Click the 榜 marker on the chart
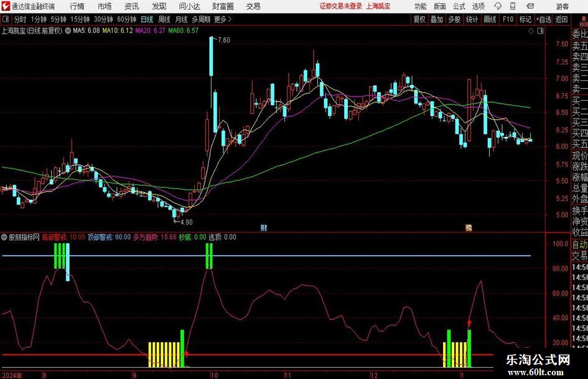 pos(469,227)
